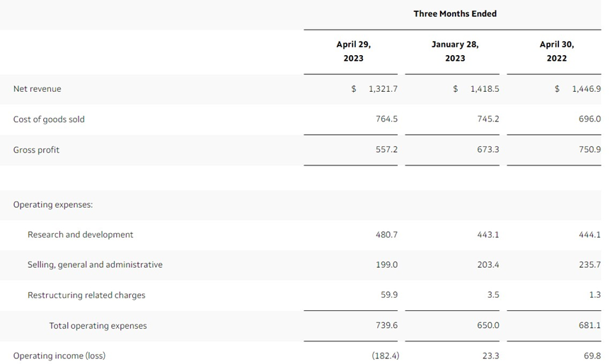The image size is (612, 364).
Task: Click Selling, general and administrative label
Action: point(95,264)
